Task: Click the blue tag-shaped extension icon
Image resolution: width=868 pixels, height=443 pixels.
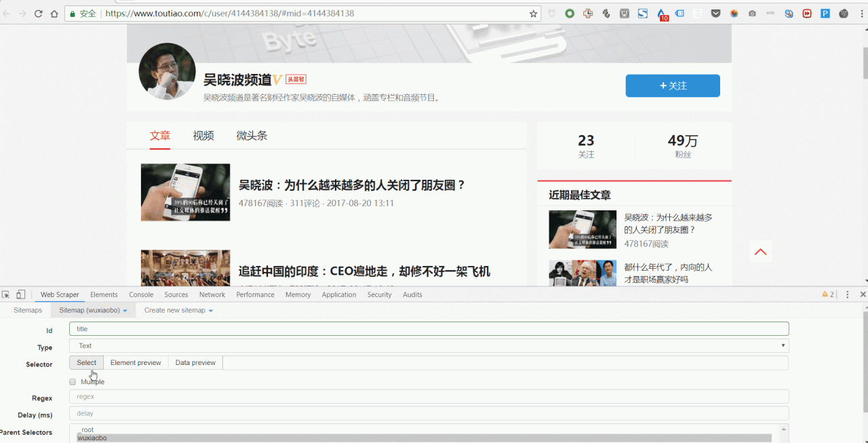Action: pos(679,14)
